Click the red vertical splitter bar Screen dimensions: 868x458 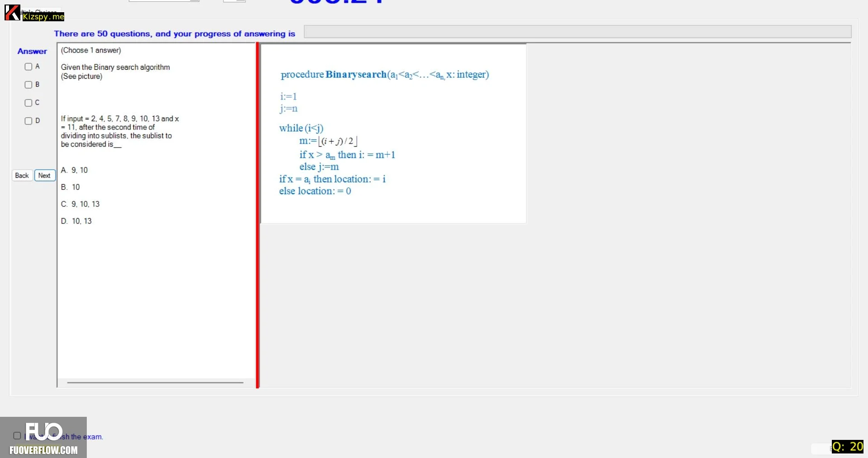pyautogui.click(x=258, y=215)
